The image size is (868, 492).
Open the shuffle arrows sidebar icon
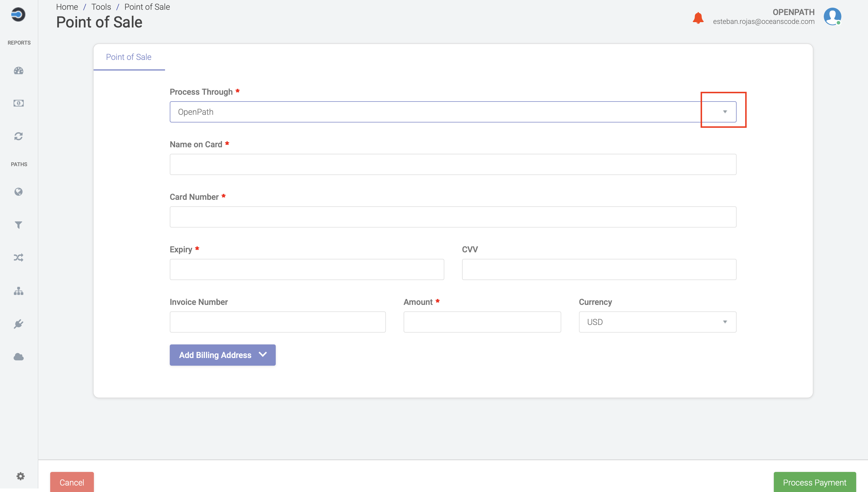(19, 258)
